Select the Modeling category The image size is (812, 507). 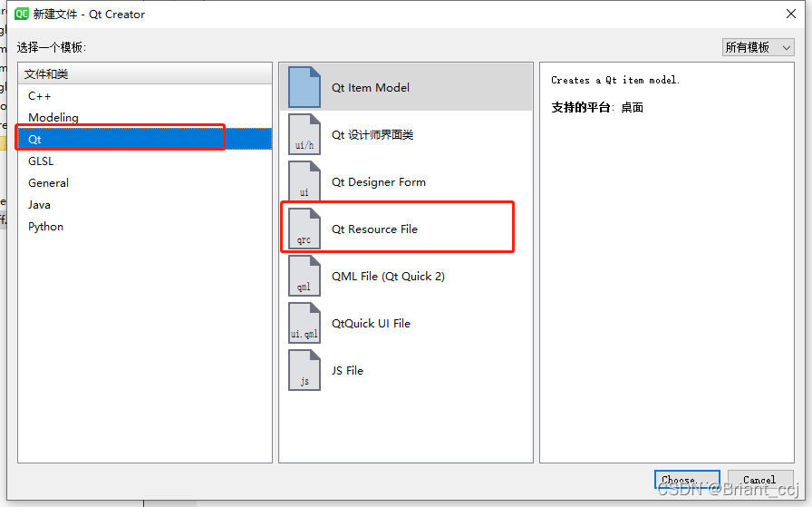[x=145, y=118]
